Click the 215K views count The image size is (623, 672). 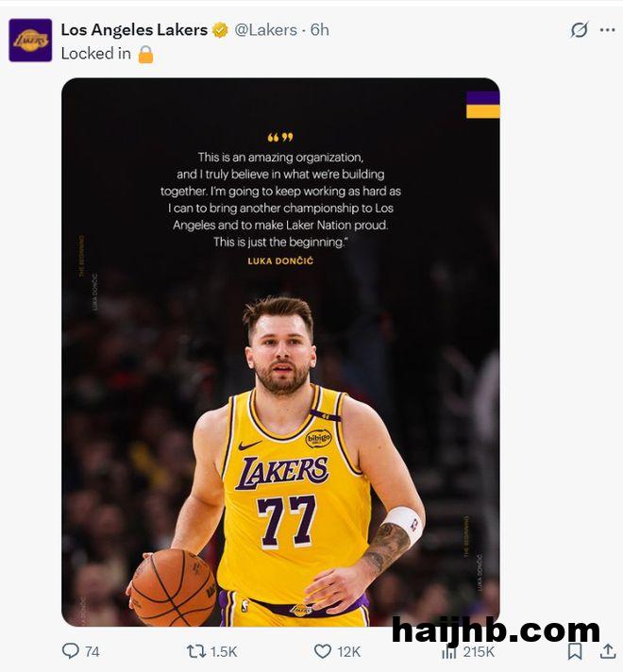click(x=479, y=652)
